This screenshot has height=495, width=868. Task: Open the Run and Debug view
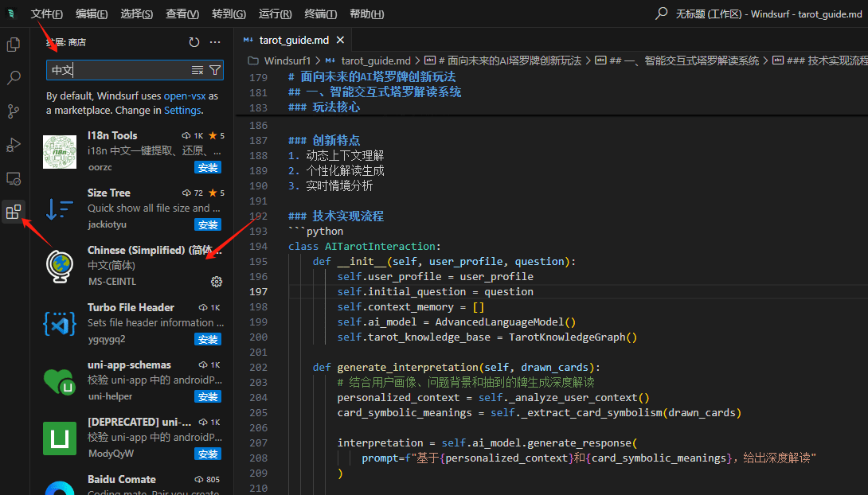click(14, 145)
